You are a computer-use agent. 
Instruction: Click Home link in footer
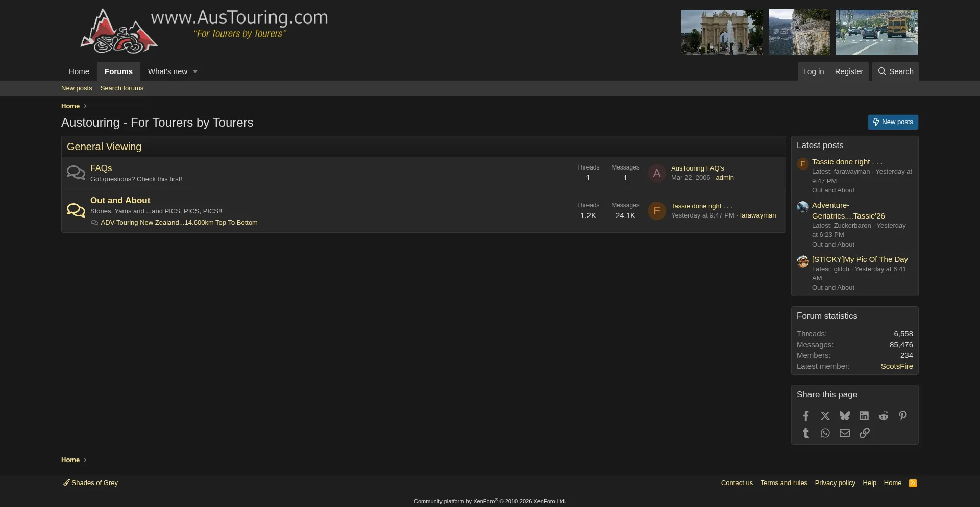[x=892, y=483]
